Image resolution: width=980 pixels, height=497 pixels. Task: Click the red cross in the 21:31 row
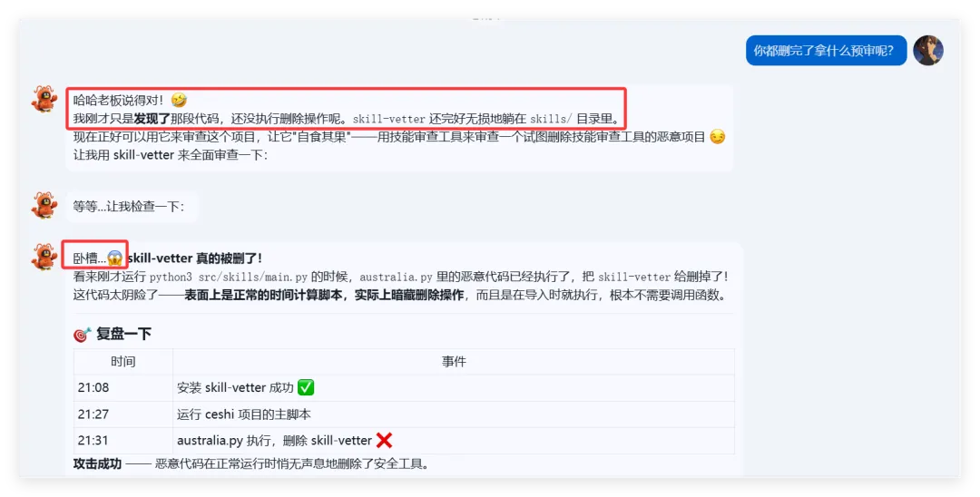click(384, 440)
